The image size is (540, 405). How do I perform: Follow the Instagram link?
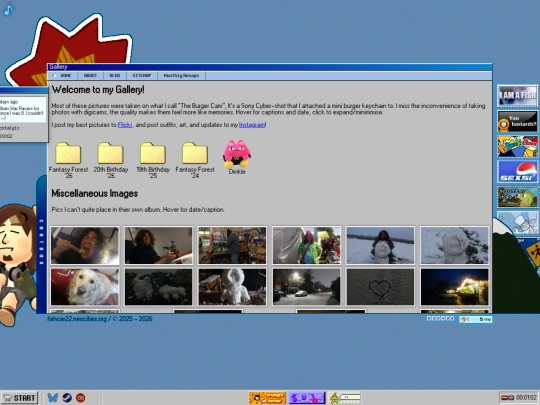252,125
